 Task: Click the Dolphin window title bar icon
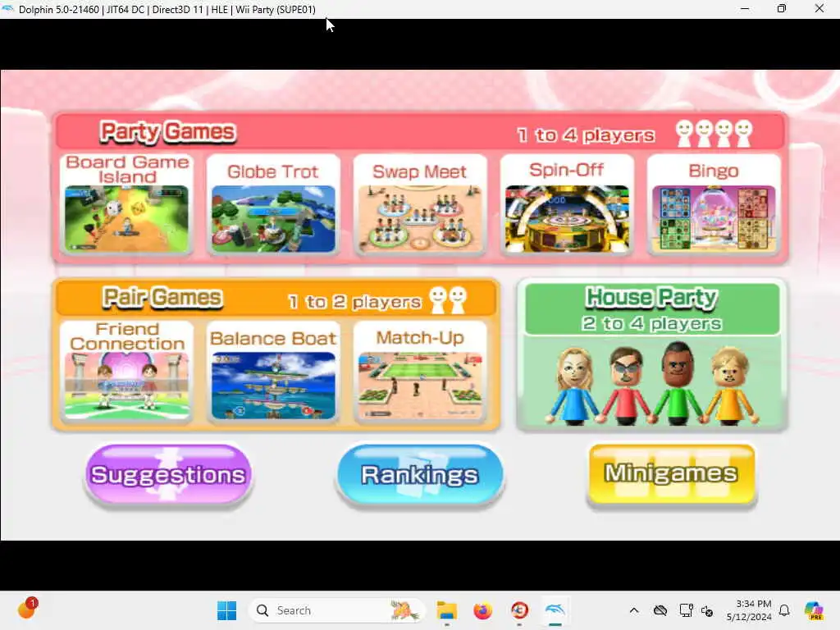(7, 9)
